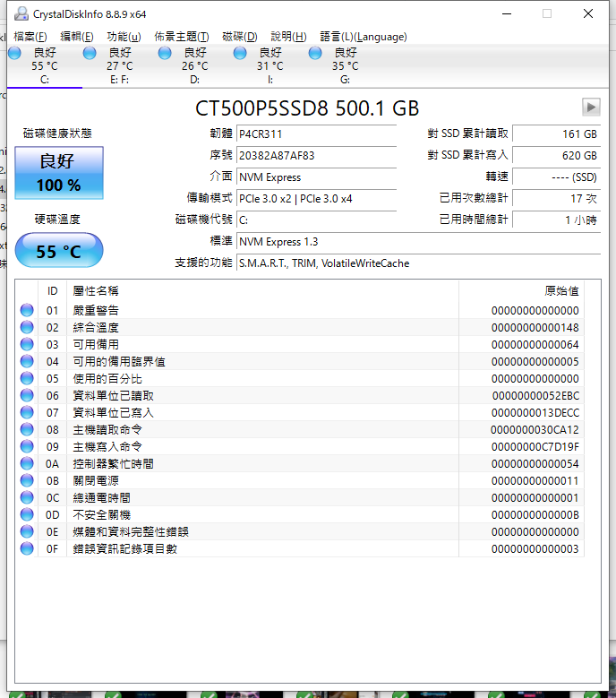Open the 說明(H) menu
Image resolution: width=616 pixels, height=698 pixels.
tap(288, 37)
